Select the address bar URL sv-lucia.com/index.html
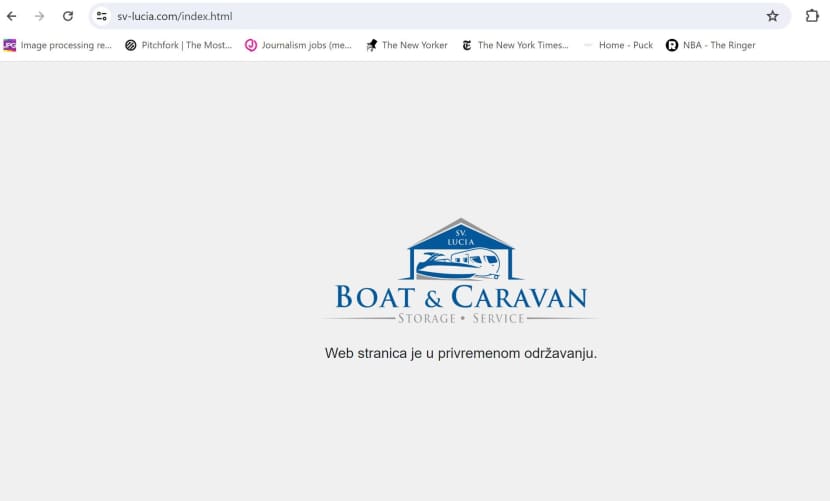Screen dimensions: 830x501 [175, 16]
